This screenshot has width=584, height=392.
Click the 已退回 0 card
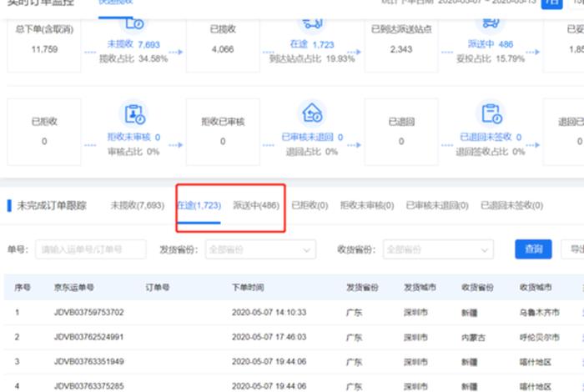(x=401, y=132)
